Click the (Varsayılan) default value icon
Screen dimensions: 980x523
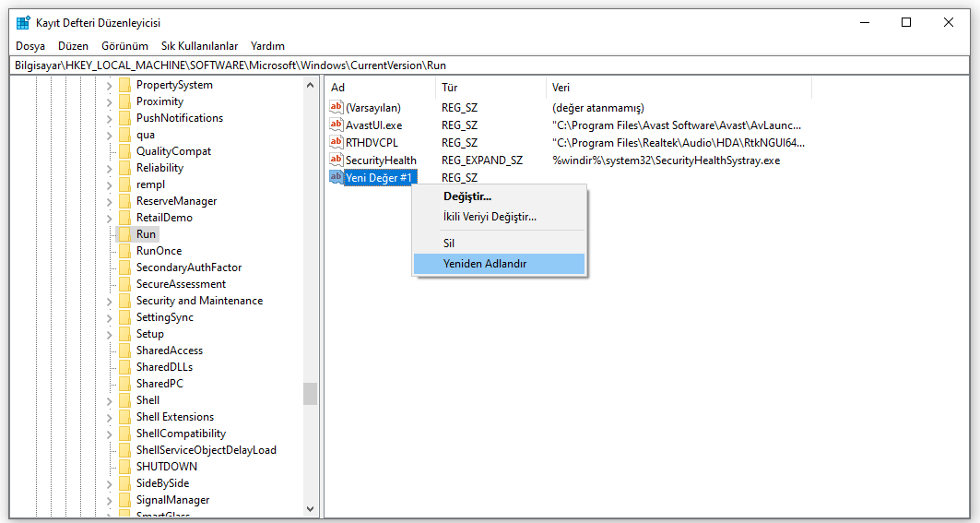337,108
